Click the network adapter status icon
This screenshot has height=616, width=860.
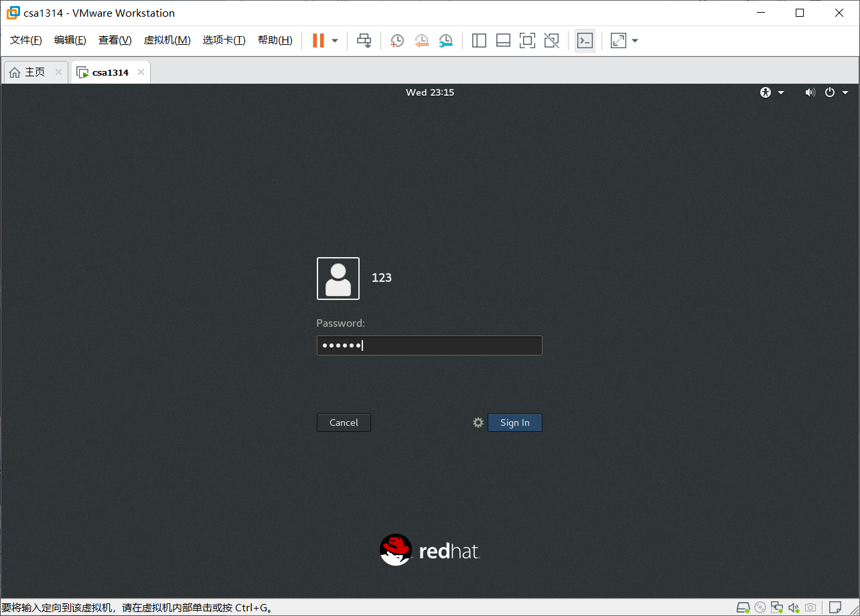777,607
